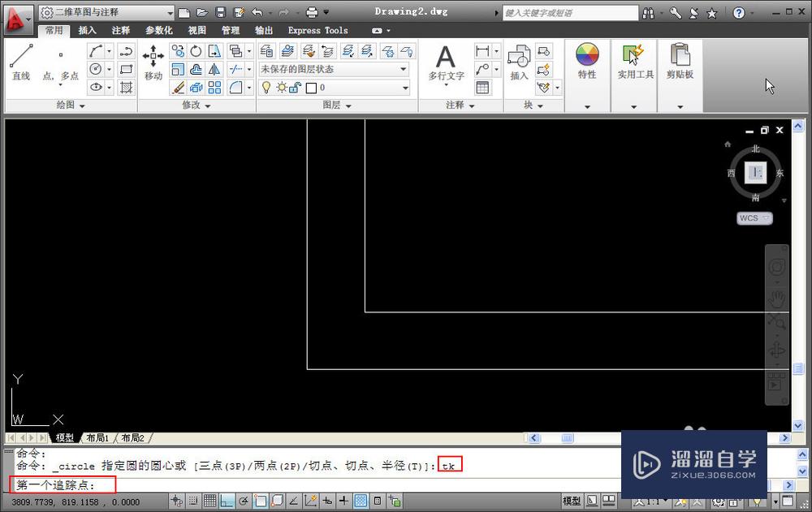Screen dimensions: 812x512
Task: Toggle Ortho mode in status bar
Action: [x=227, y=501]
